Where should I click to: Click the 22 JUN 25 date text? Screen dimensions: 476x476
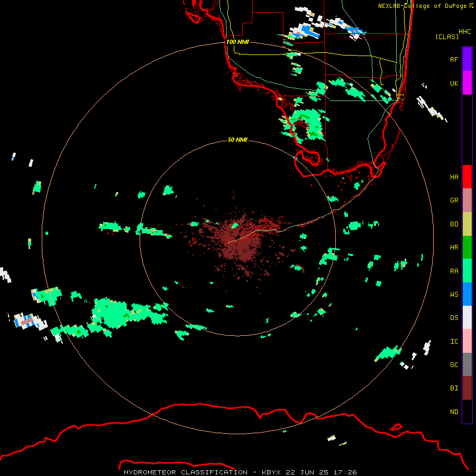[307, 472]
